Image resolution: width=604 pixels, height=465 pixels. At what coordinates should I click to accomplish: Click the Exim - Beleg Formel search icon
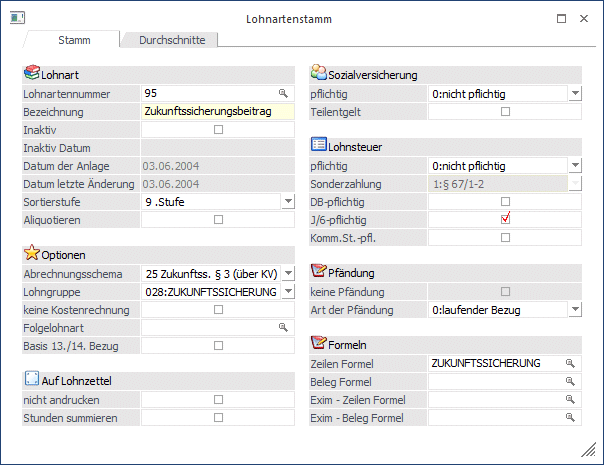(570, 417)
